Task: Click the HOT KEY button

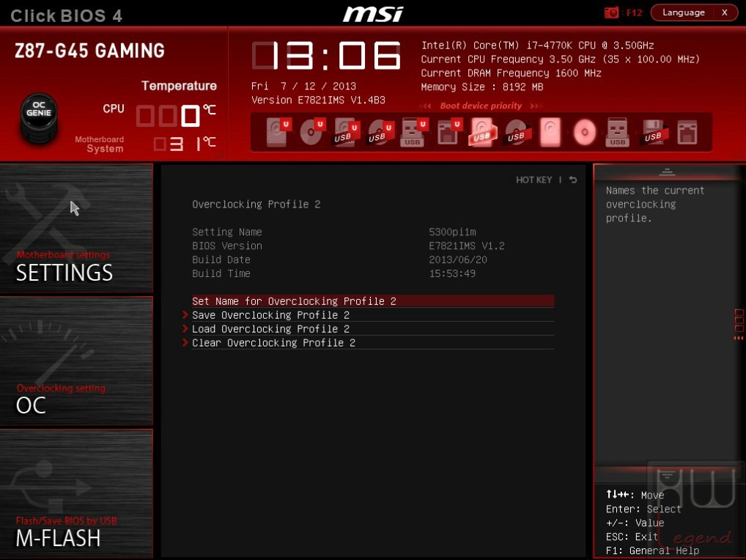Action: pos(533,180)
